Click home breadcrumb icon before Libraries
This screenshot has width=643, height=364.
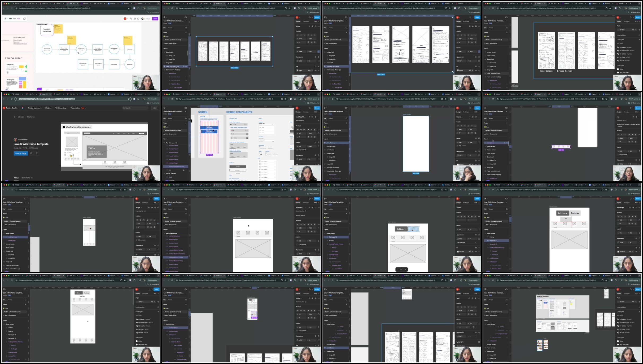click(x=15, y=117)
